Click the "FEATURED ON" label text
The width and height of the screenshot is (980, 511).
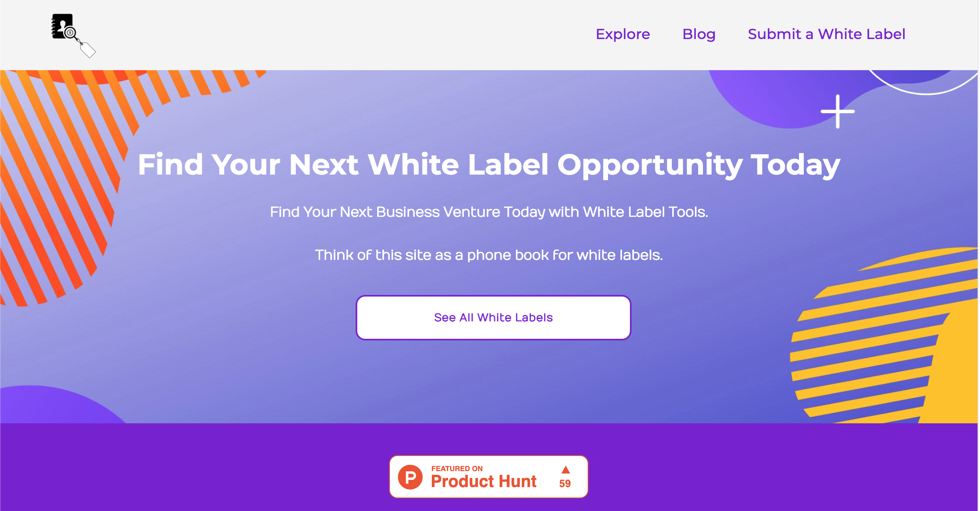[x=457, y=468]
